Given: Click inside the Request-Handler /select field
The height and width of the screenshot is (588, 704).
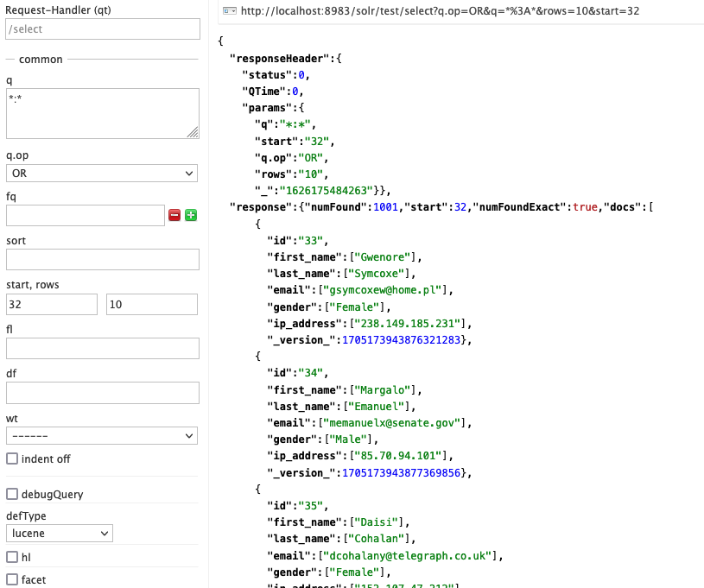Looking at the screenshot, I should tap(103, 29).
